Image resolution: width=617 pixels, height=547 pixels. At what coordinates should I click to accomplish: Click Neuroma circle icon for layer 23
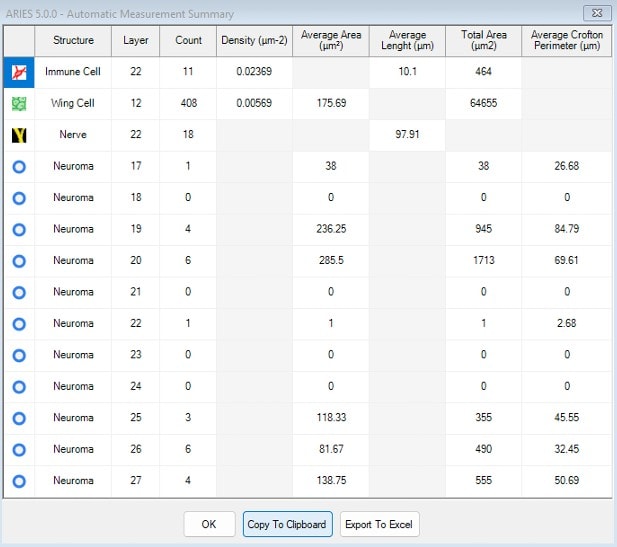click(x=19, y=355)
